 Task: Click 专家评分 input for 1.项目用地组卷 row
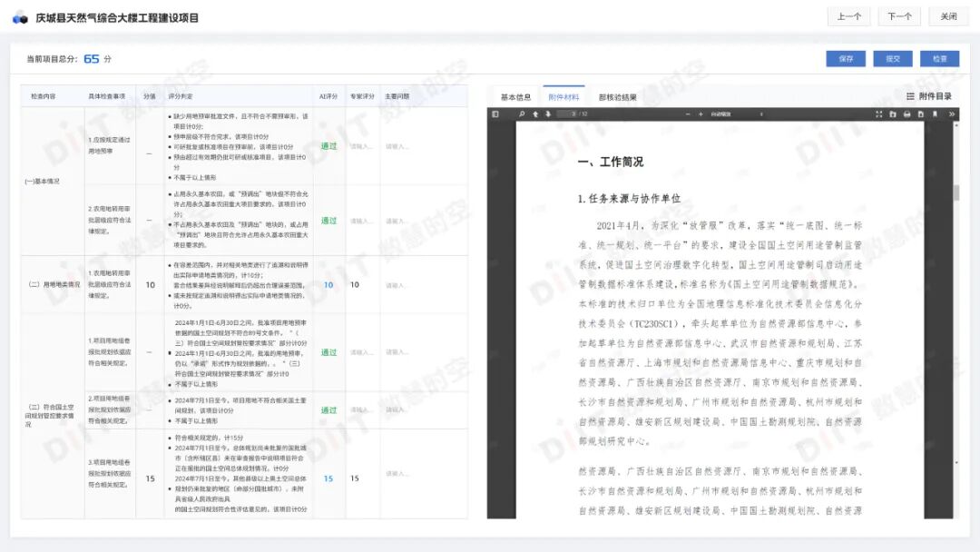[x=361, y=352]
